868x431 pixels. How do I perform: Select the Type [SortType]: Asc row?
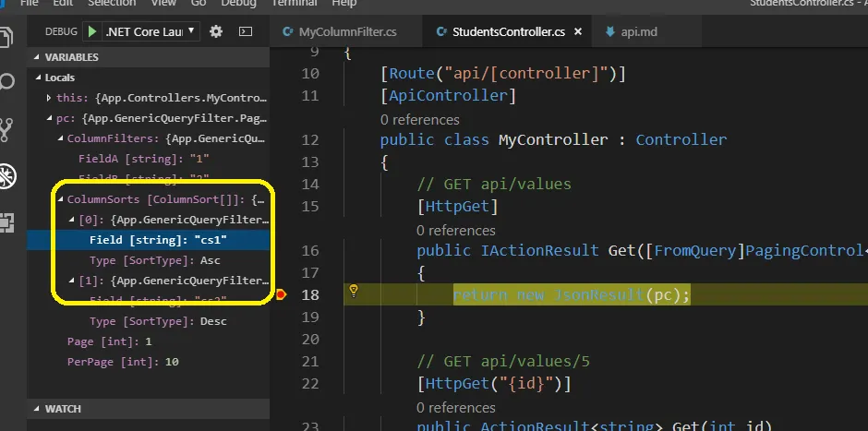[149, 260]
